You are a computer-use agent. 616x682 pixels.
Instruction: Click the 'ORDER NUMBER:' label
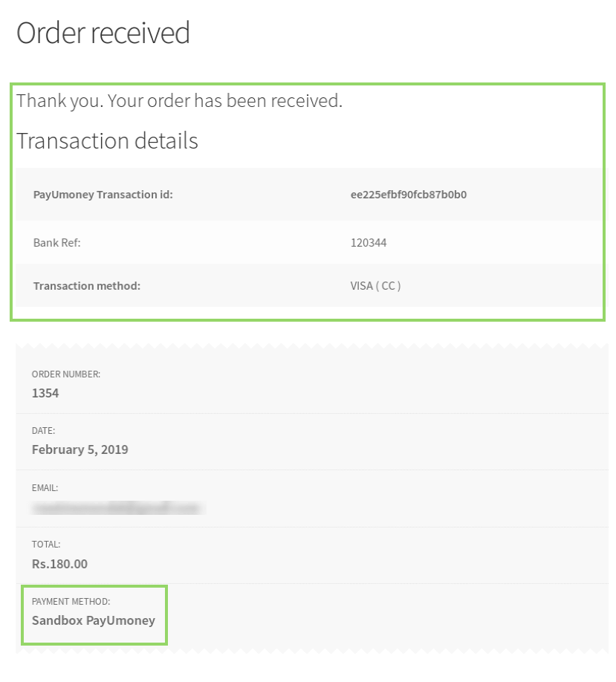(x=66, y=374)
